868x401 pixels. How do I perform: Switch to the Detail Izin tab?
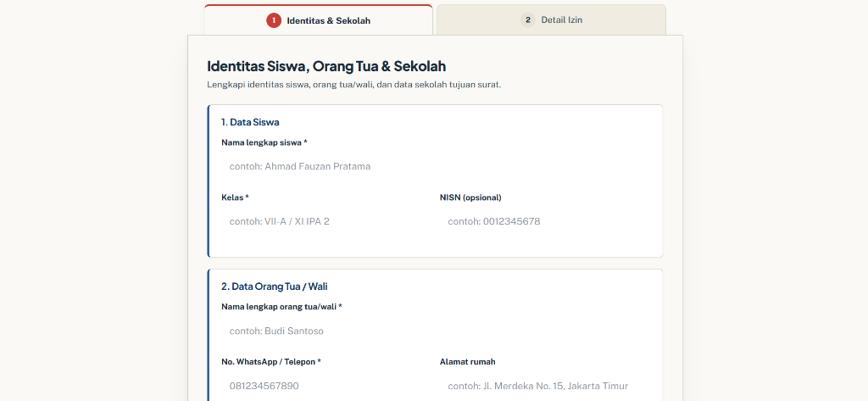pyautogui.click(x=551, y=20)
